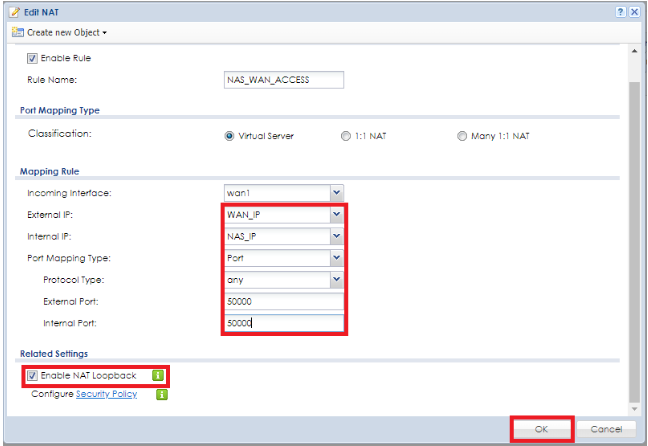Click the Security Policy info icon
This screenshot has height=446, width=648.
coord(162,395)
